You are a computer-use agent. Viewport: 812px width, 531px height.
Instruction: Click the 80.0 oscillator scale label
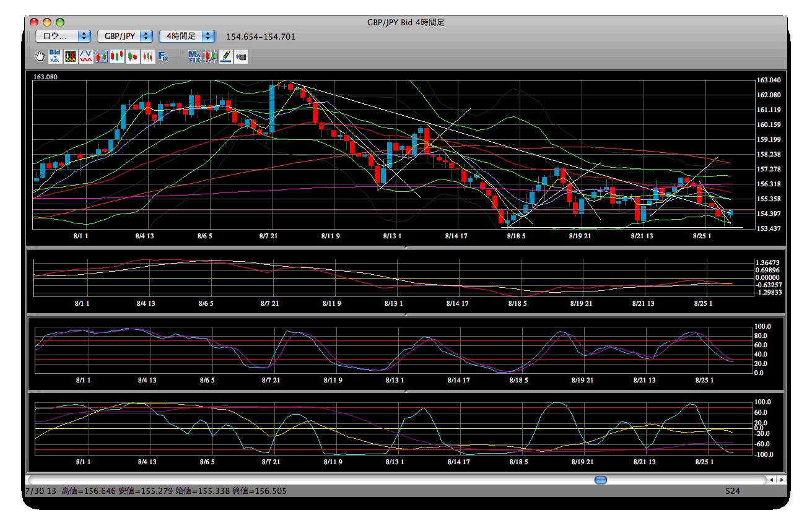point(761,336)
